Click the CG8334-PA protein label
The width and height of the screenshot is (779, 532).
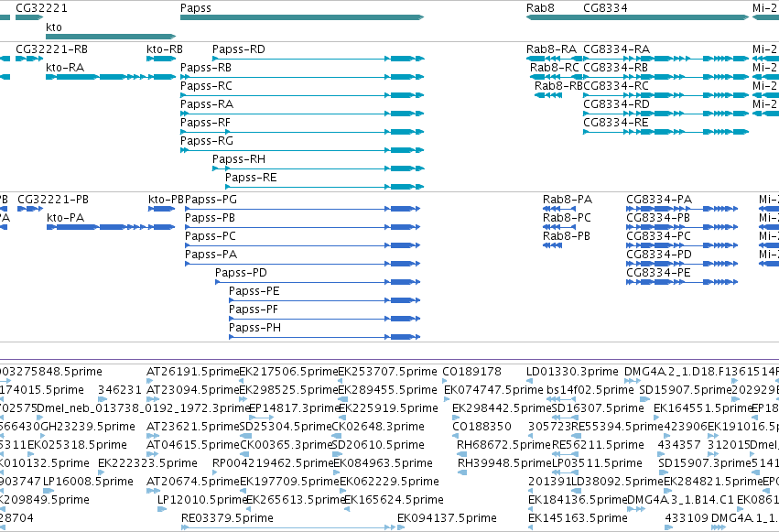pyautogui.click(x=659, y=200)
